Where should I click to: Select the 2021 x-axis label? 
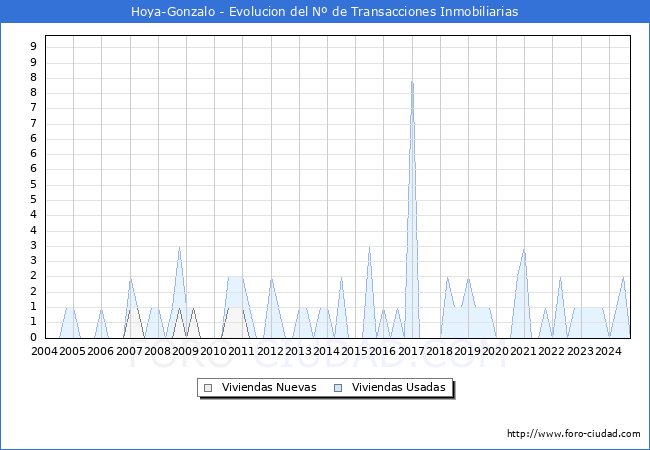[x=523, y=351]
